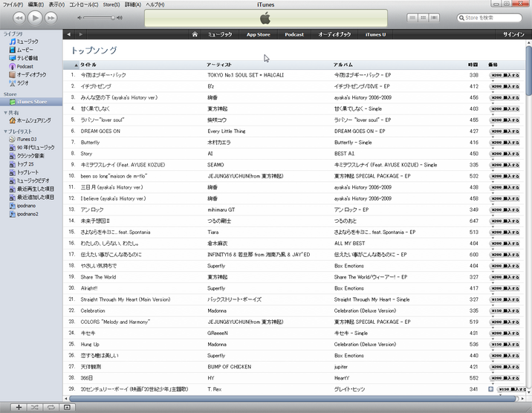The width and height of the screenshot is (532, 413).
Task: Toggle shuffle button in bottom bar
Action: click(x=35, y=407)
